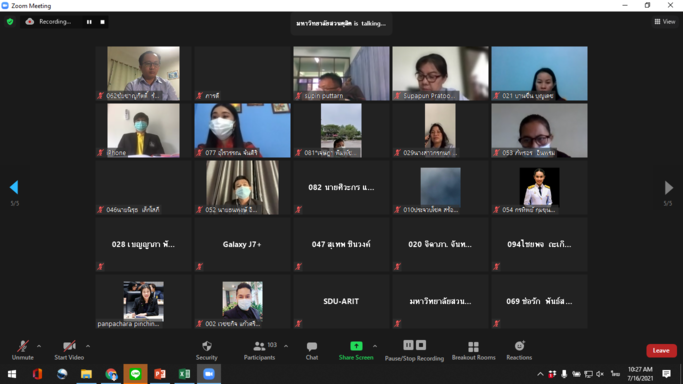Select participant 047 name tile
Viewport: 683px width, 384px height.
341,244
